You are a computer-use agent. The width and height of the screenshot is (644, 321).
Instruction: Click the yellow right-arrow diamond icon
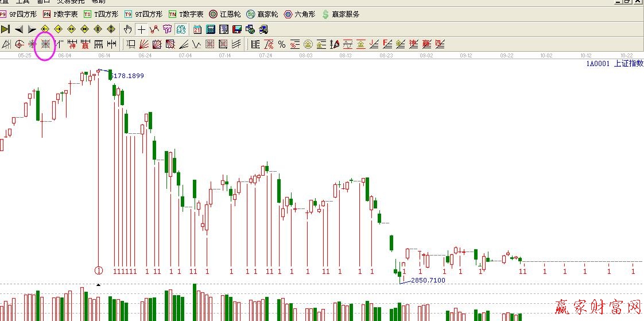(x=58, y=29)
